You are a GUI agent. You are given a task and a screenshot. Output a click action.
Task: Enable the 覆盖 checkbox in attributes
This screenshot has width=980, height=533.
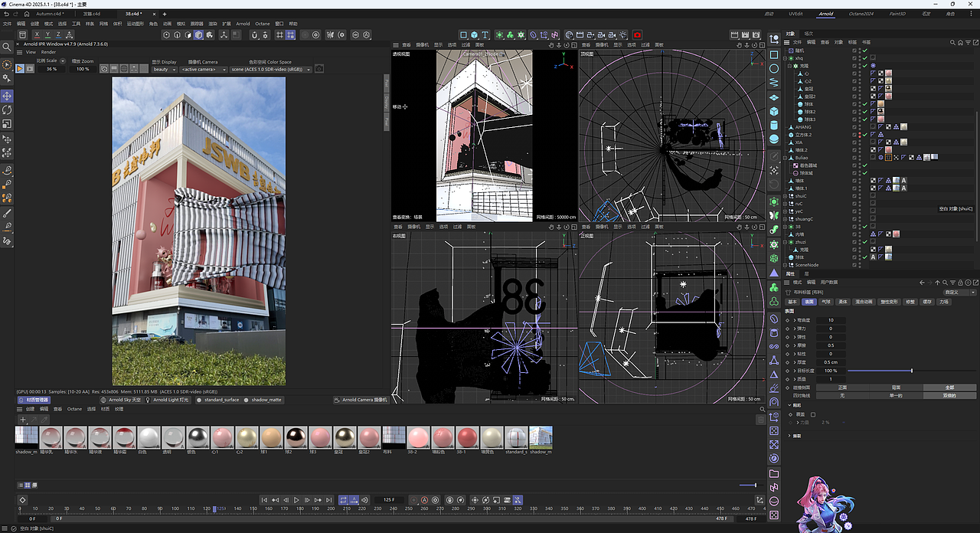click(x=813, y=414)
